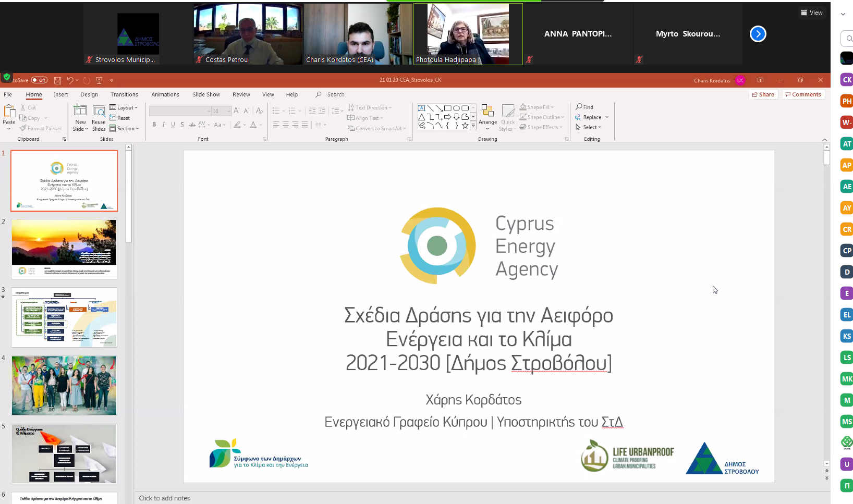Open the File menu
The width and height of the screenshot is (853, 504).
(x=8, y=94)
